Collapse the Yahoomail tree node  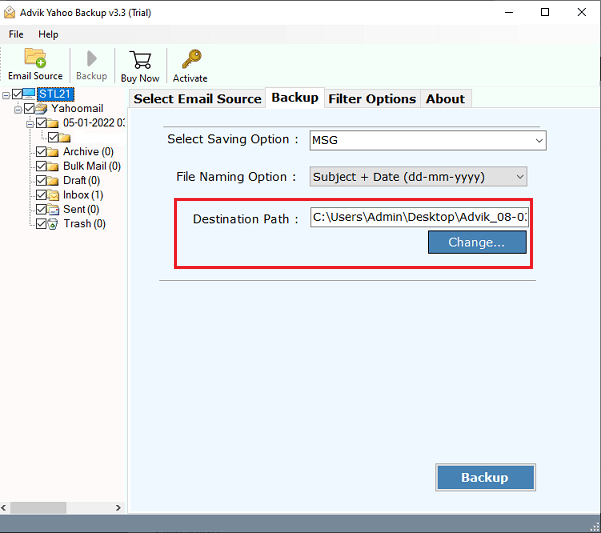(x=18, y=110)
